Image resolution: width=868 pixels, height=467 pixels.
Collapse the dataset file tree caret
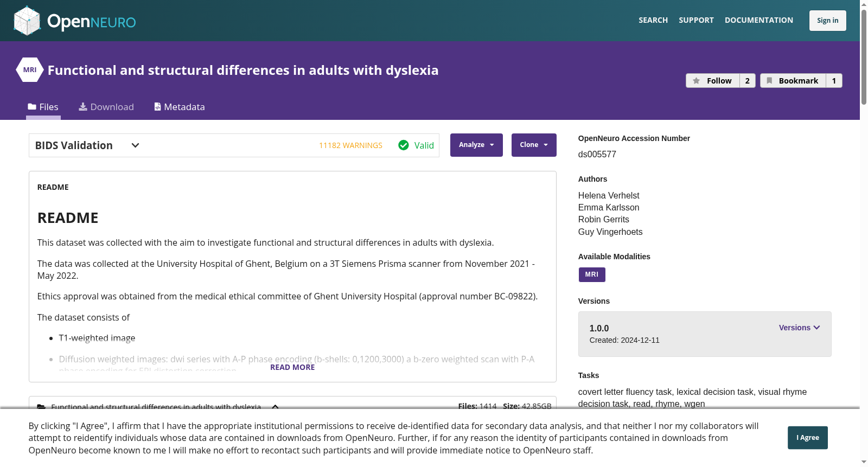coord(275,407)
